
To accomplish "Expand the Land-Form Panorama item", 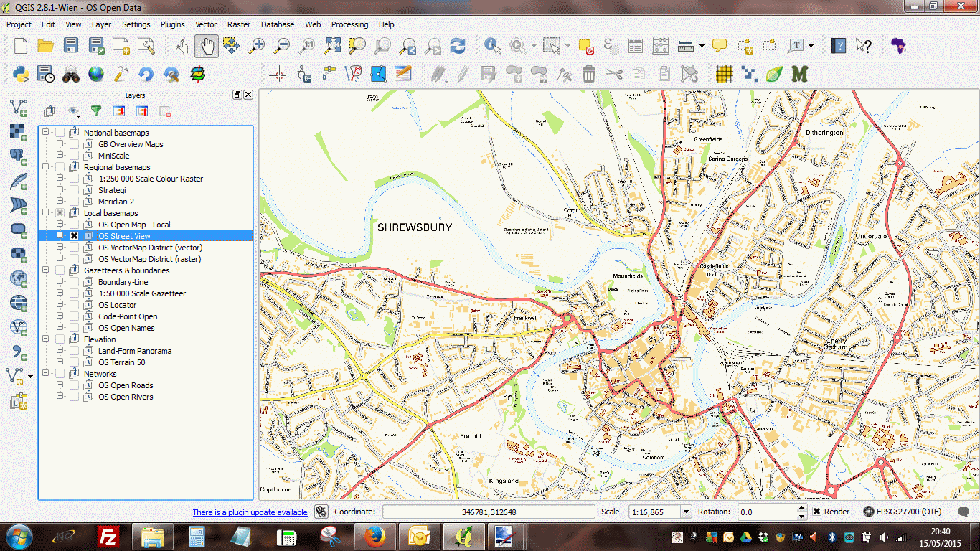I will [60, 351].
